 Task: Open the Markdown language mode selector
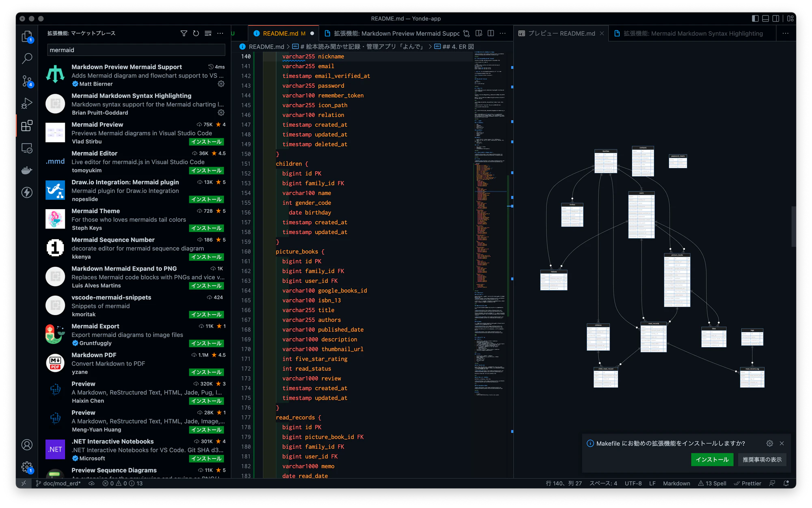point(676,483)
